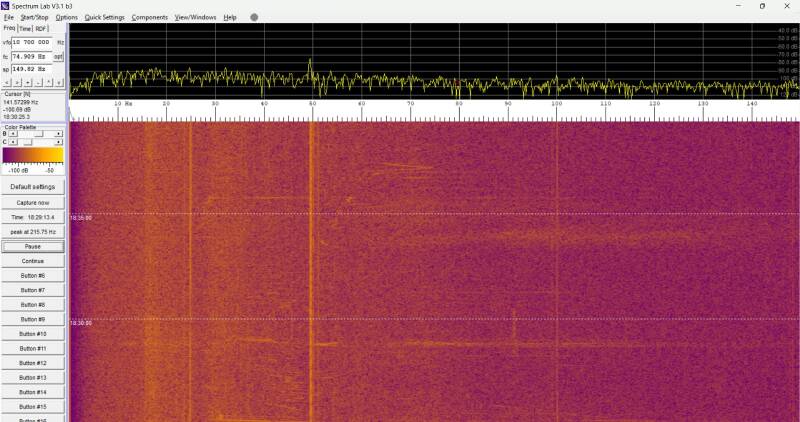The height and width of the screenshot is (422, 800).
Task: Click Button #9
Action: tap(33, 319)
